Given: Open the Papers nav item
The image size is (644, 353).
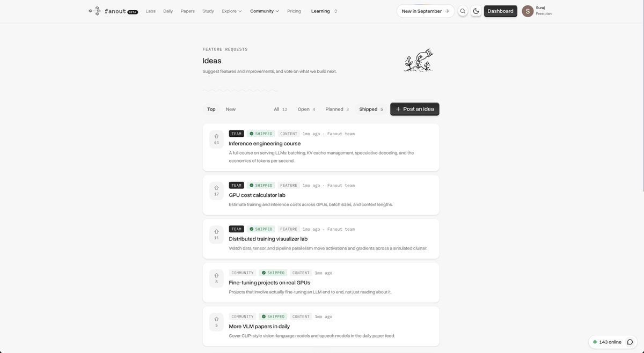Looking at the screenshot, I should (188, 11).
